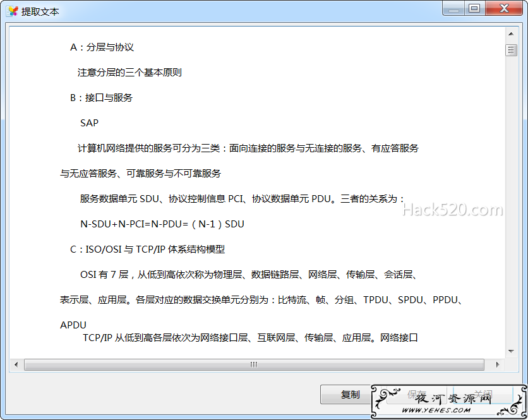Click the formula 'N-SDU+N-PCI=N-PDU=（N-1）SDU'
This screenshot has height=420, width=528.
162,224
